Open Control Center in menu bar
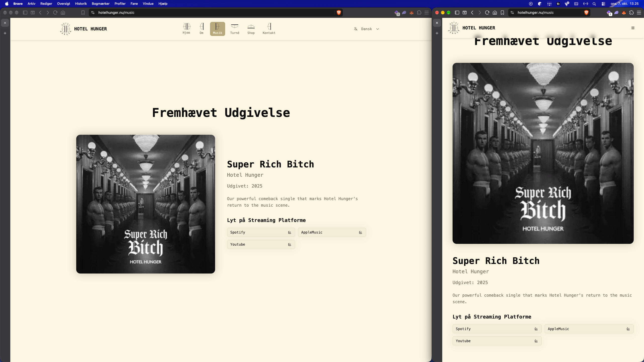This screenshot has height=362, width=644. point(603,4)
